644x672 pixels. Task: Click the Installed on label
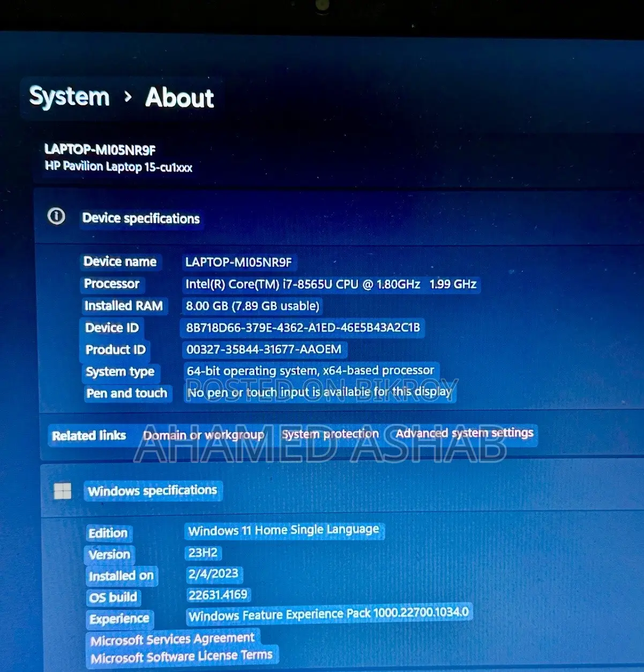click(x=121, y=576)
